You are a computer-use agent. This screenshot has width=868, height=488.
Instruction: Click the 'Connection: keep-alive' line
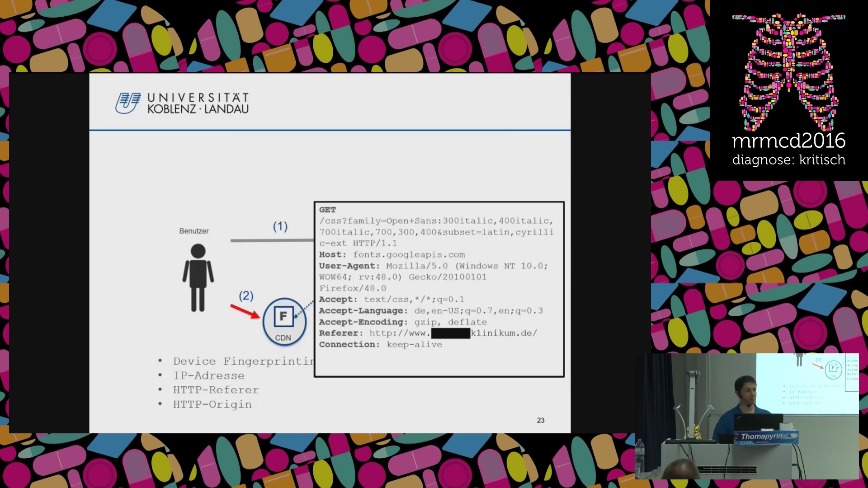coord(381,344)
